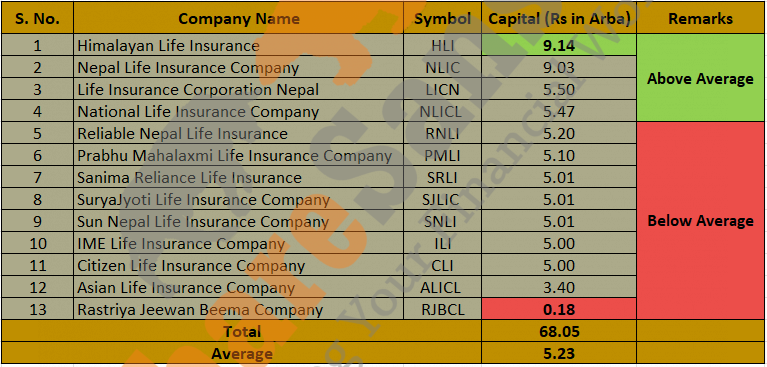
Task: Select the Remarks header cell
Action: (700, 18)
